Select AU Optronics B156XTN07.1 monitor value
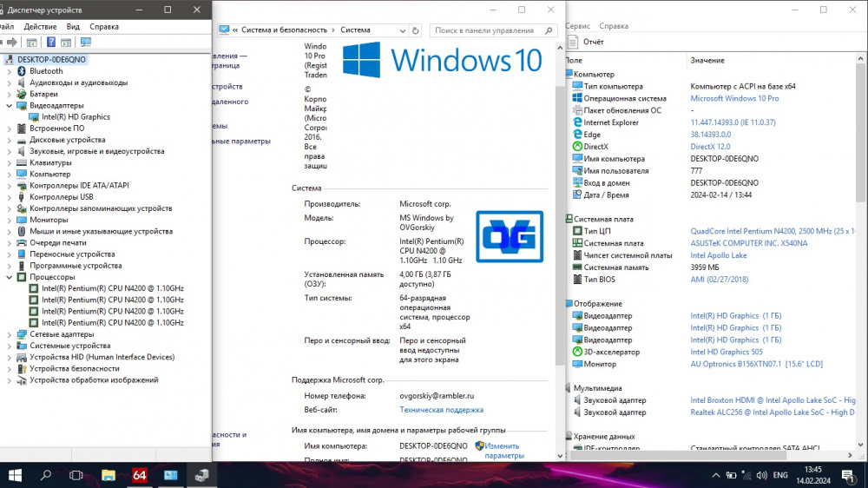The height and width of the screenshot is (488, 868). point(756,365)
